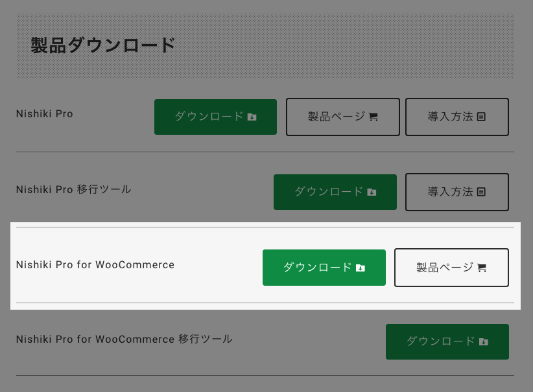Click download icon for WooCommerce 移行ツール
Image resolution: width=533 pixels, height=392 pixels.
pyautogui.click(x=483, y=341)
